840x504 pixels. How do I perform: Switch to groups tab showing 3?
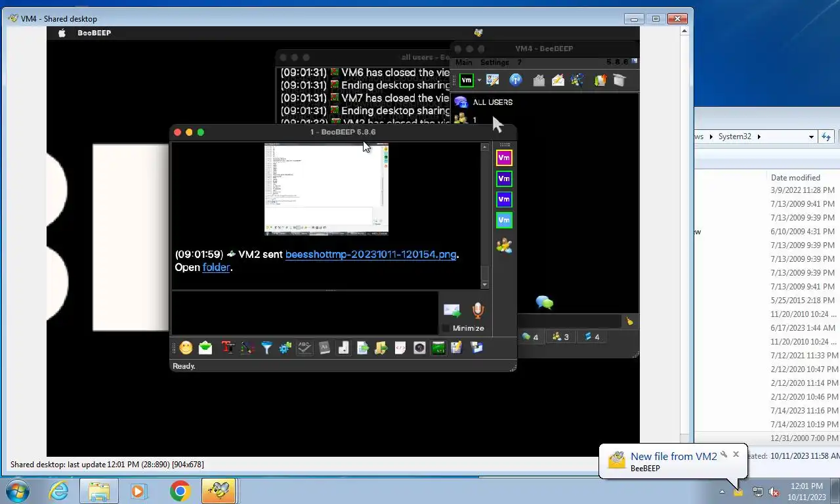(560, 337)
